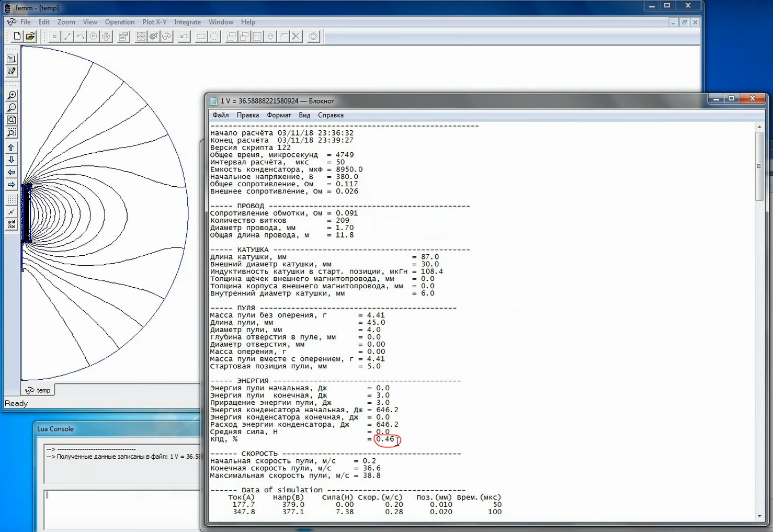Select the draw line segments tool
The height and width of the screenshot is (532, 773).
pyautogui.click(x=67, y=36)
